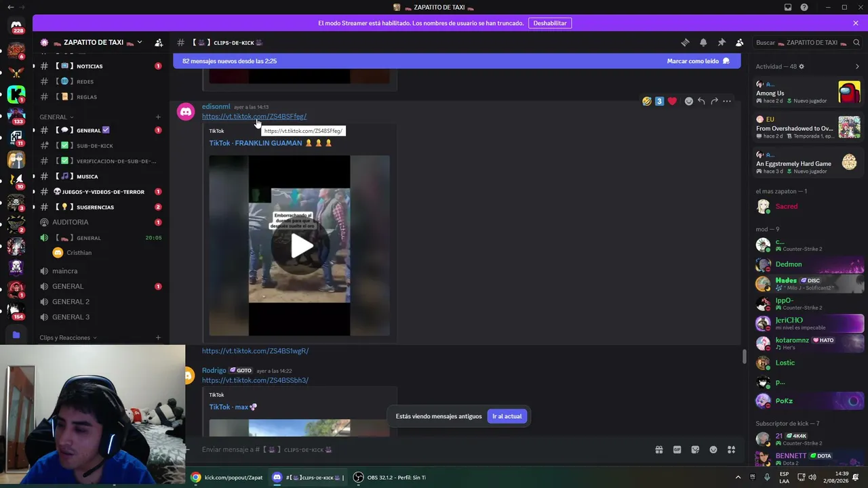Open the threads icon in channel header

coord(685,43)
